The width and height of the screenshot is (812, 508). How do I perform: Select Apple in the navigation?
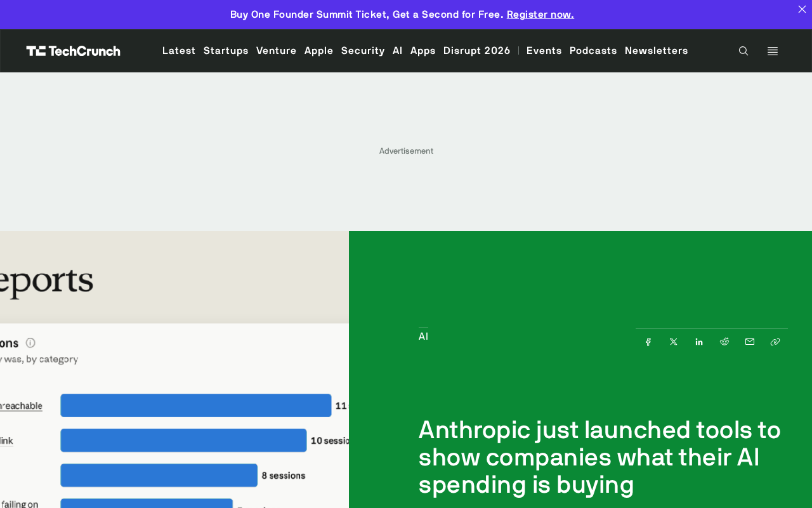[x=319, y=50]
